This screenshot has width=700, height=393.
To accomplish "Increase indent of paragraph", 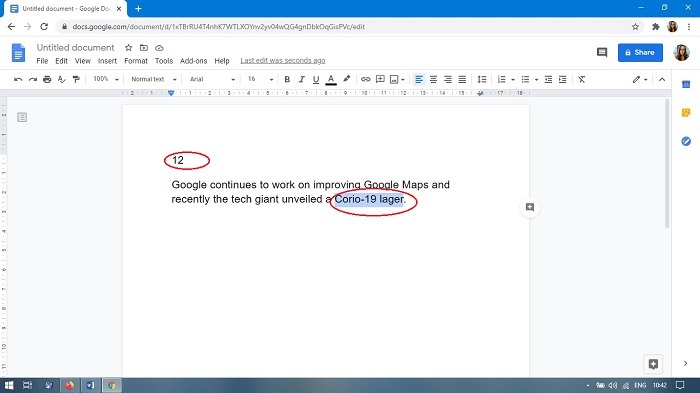I will click(562, 79).
